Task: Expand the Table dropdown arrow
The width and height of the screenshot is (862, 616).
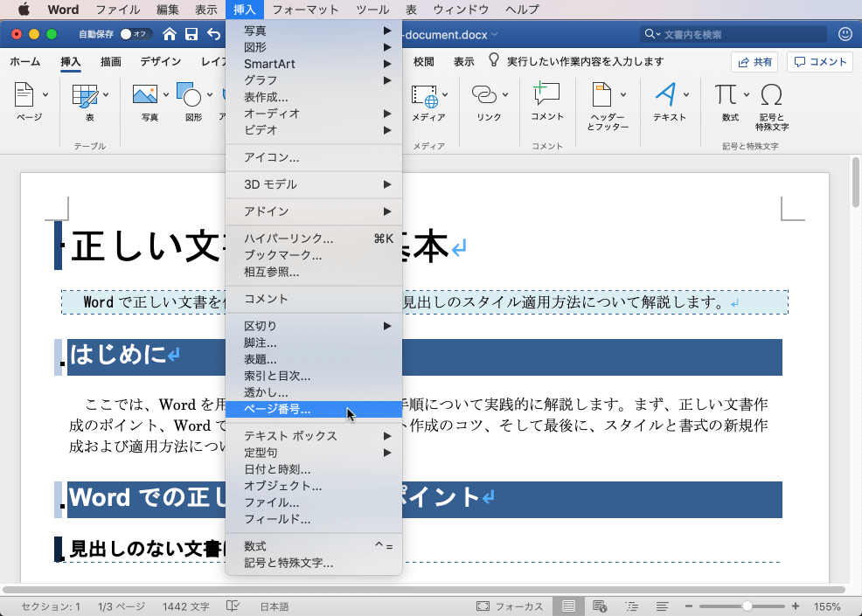Action: pyautogui.click(x=106, y=94)
